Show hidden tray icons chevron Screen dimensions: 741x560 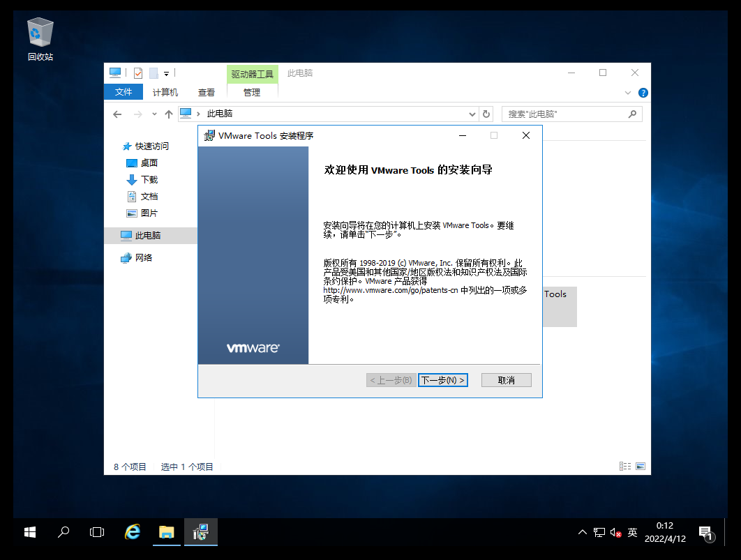click(x=582, y=533)
